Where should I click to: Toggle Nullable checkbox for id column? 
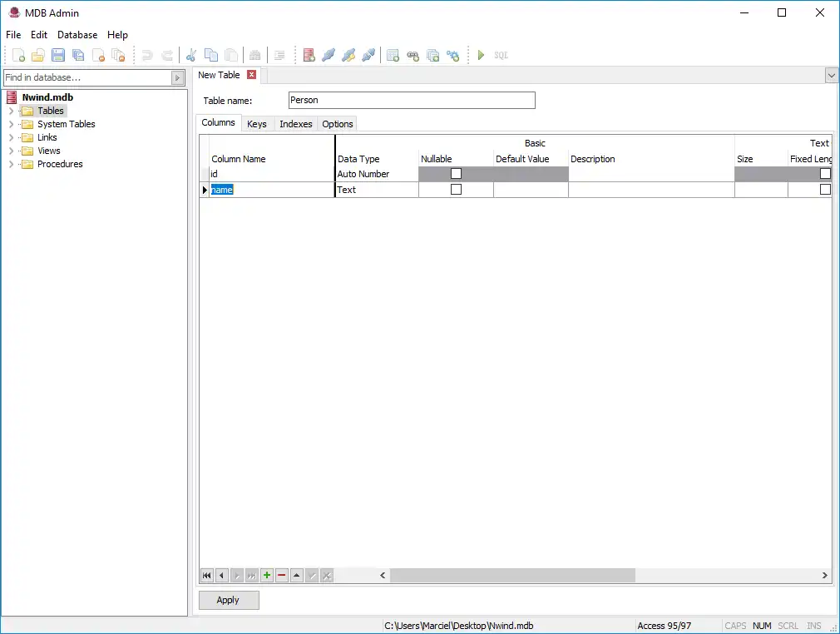[456, 174]
